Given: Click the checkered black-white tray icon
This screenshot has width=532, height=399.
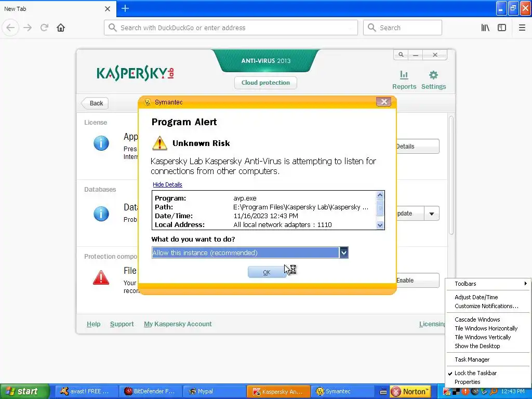Looking at the screenshot, I should (x=456, y=392).
